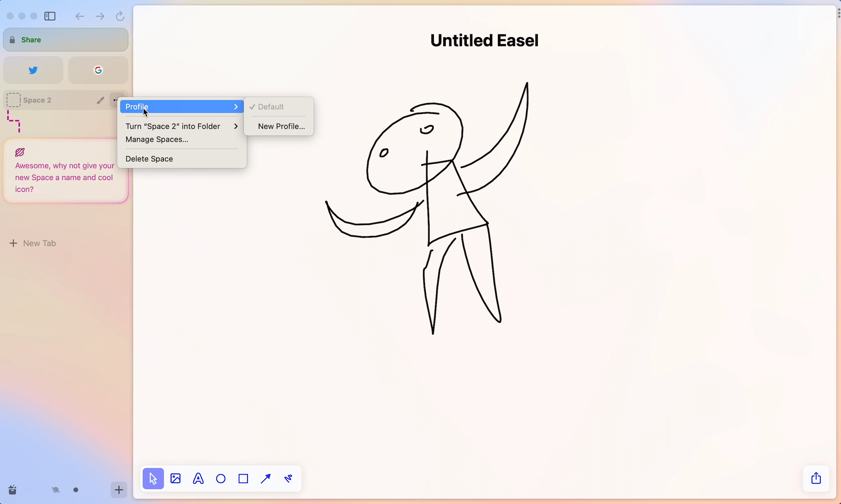Select the image insert tool
This screenshot has height=504, width=841.
click(x=175, y=478)
